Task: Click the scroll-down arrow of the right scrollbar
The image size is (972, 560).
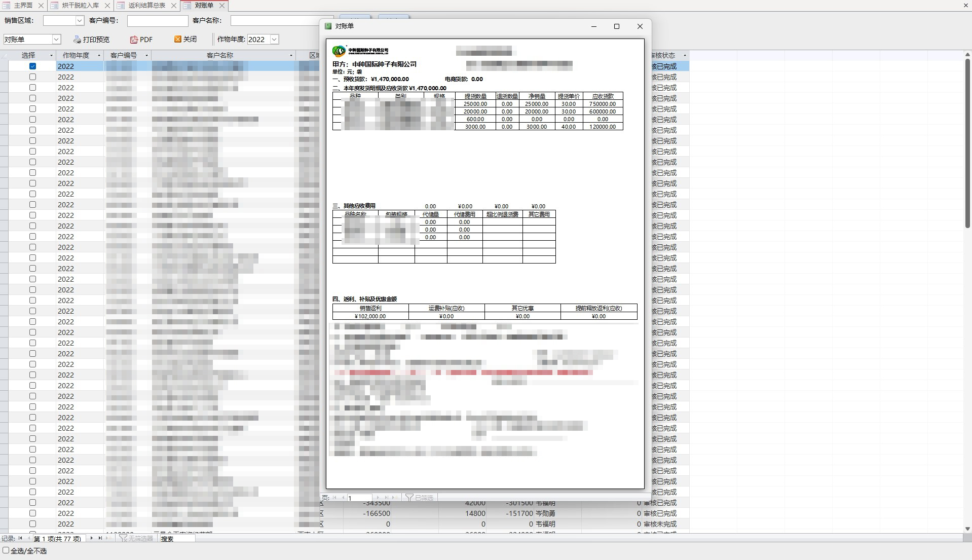Action: coord(967,529)
